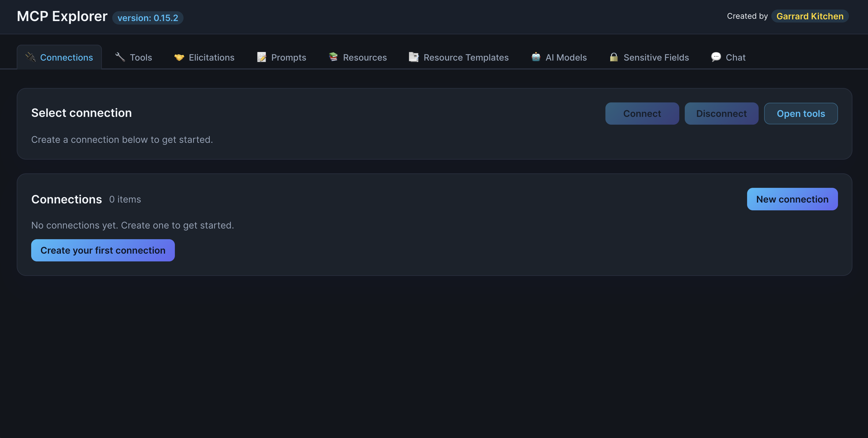The width and height of the screenshot is (868, 438).
Task: Select the AI Models tab label
Action: pyautogui.click(x=566, y=58)
